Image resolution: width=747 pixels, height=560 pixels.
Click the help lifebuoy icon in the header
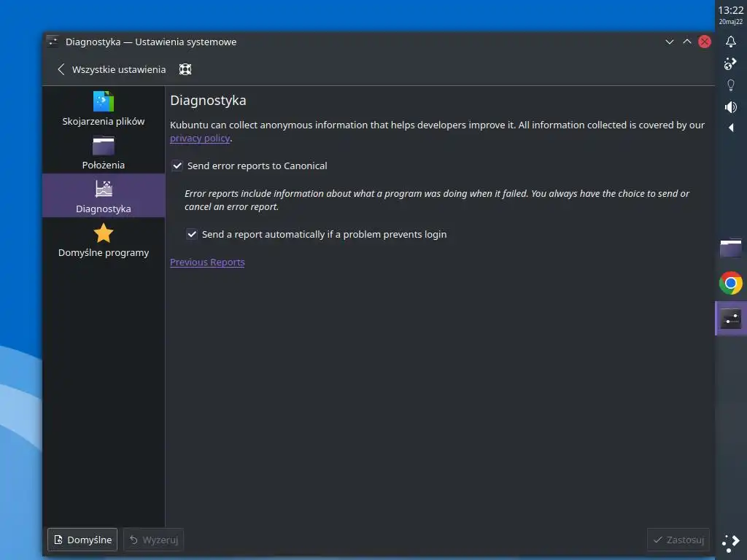[x=185, y=69]
